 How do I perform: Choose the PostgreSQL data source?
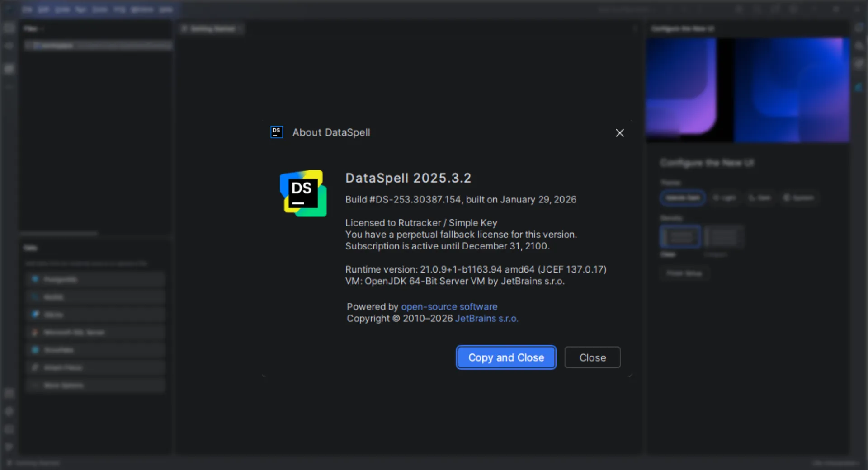[x=96, y=280]
